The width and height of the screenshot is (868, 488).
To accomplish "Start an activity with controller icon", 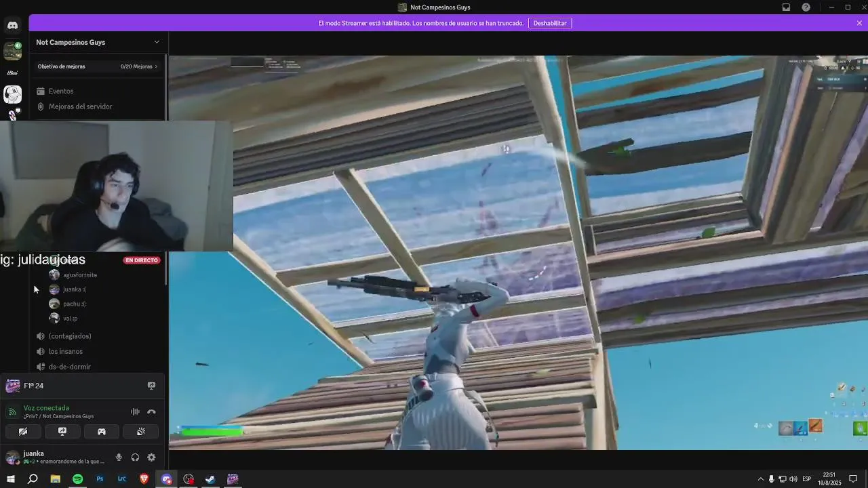I will (102, 431).
